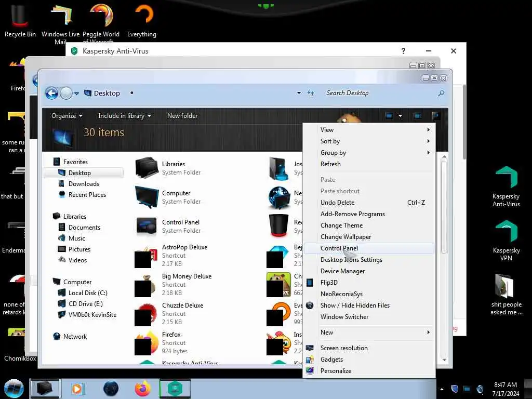Select Downloads in Favorites
Screen dimensions: 532x399
[x=84, y=183]
